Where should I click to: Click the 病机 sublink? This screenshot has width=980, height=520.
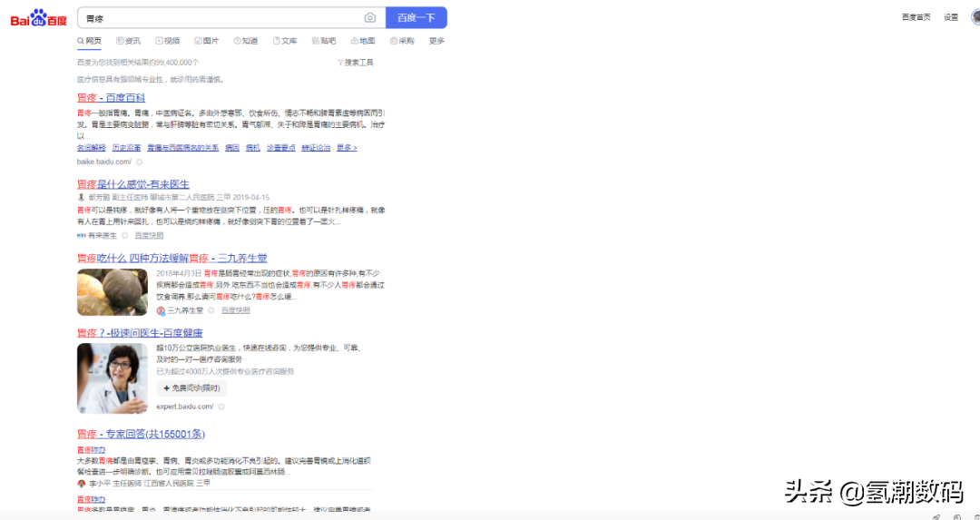(x=252, y=148)
